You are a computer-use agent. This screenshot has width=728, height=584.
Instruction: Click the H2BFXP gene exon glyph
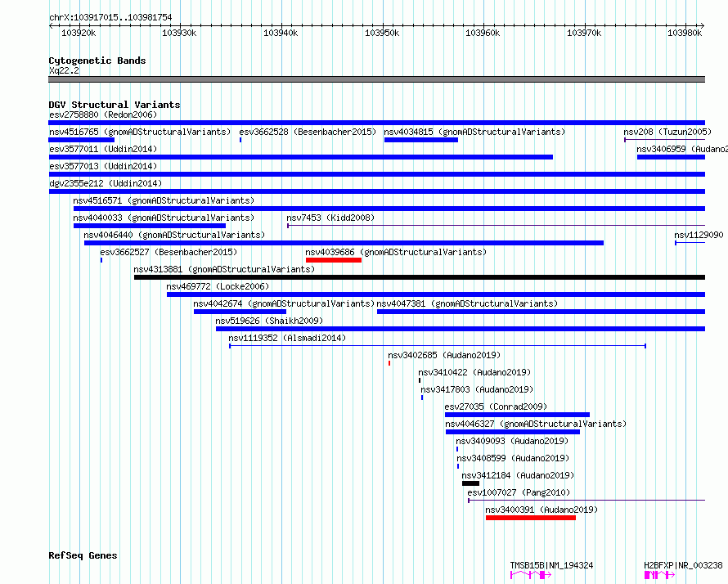660,575
